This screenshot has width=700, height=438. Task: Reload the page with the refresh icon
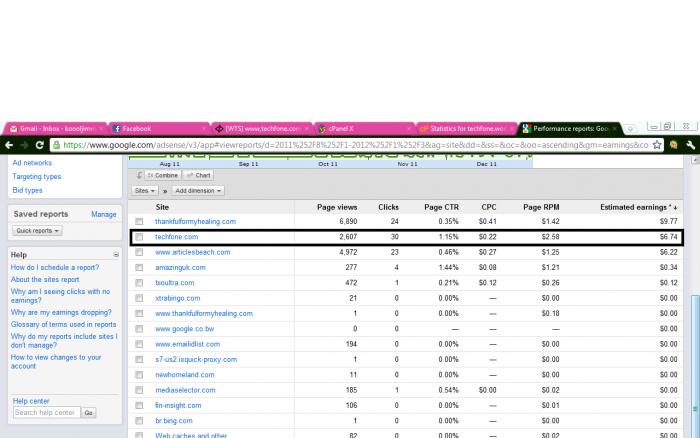39,145
